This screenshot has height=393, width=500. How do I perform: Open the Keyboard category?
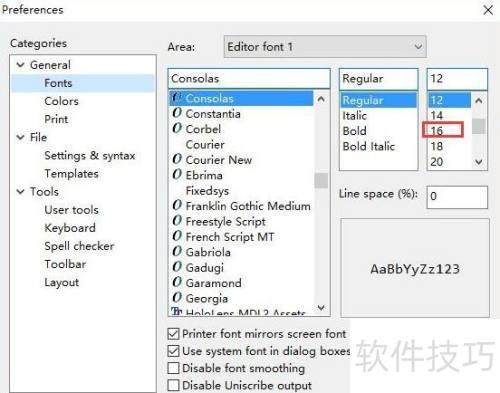[70, 228]
